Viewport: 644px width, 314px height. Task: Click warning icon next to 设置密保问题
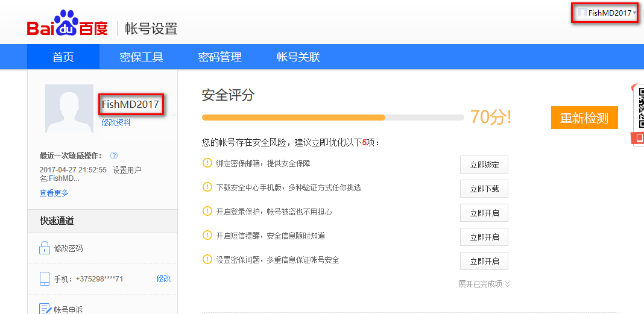(207, 260)
